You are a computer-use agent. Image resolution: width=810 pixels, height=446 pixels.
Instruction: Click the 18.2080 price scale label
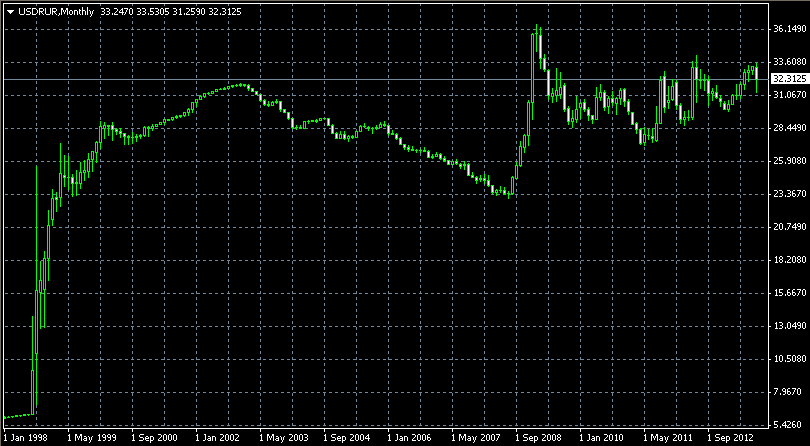pos(790,260)
